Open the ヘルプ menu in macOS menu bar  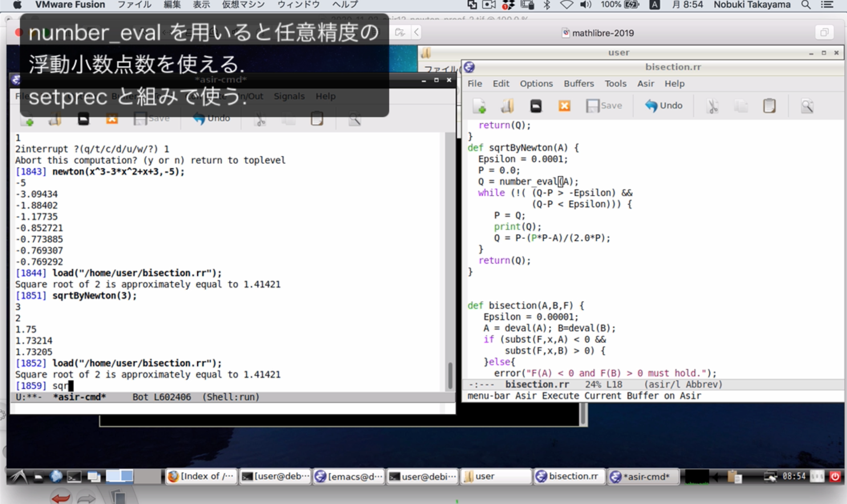(345, 5)
